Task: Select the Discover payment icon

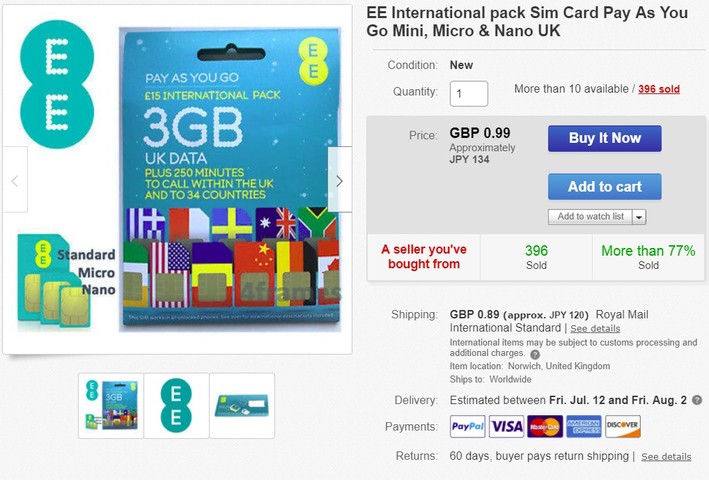Action: coord(623,426)
